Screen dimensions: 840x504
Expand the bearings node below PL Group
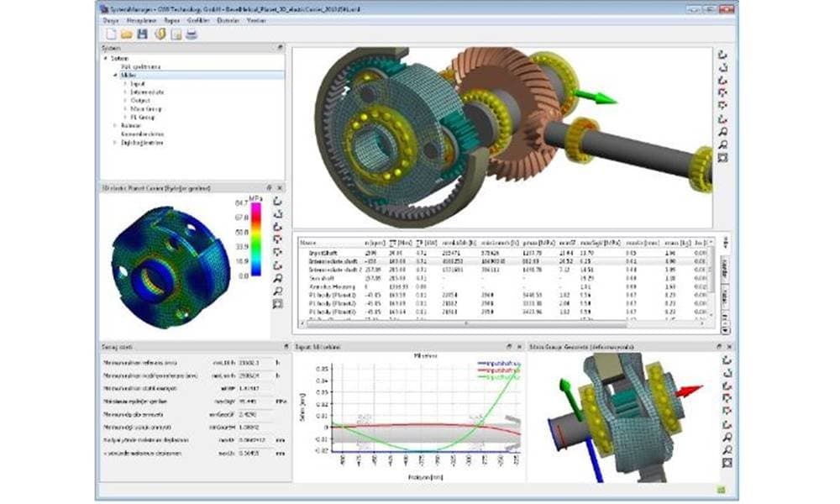114,125
